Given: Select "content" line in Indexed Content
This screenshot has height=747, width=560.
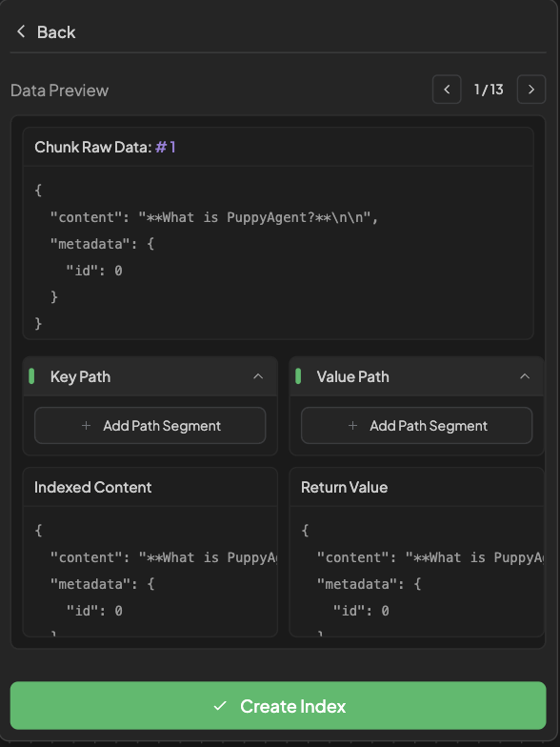Looking at the screenshot, I should [x=164, y=557].
